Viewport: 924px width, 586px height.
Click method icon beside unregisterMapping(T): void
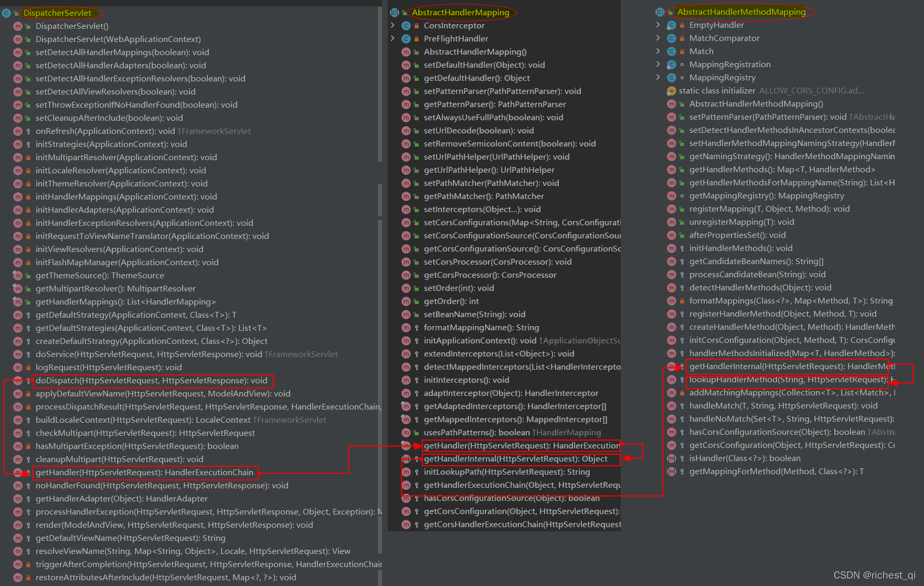[671, 222]
